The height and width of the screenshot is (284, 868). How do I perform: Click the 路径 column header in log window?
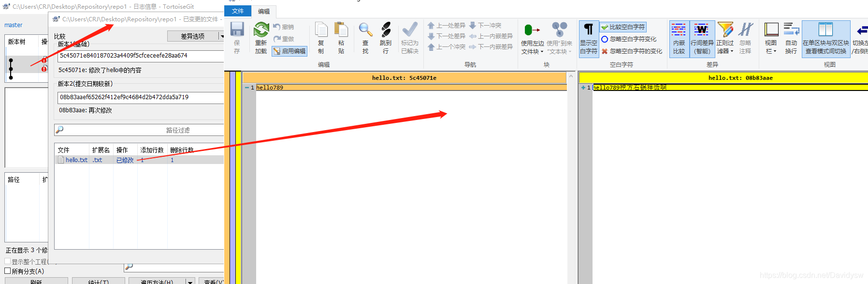[22, 179]
